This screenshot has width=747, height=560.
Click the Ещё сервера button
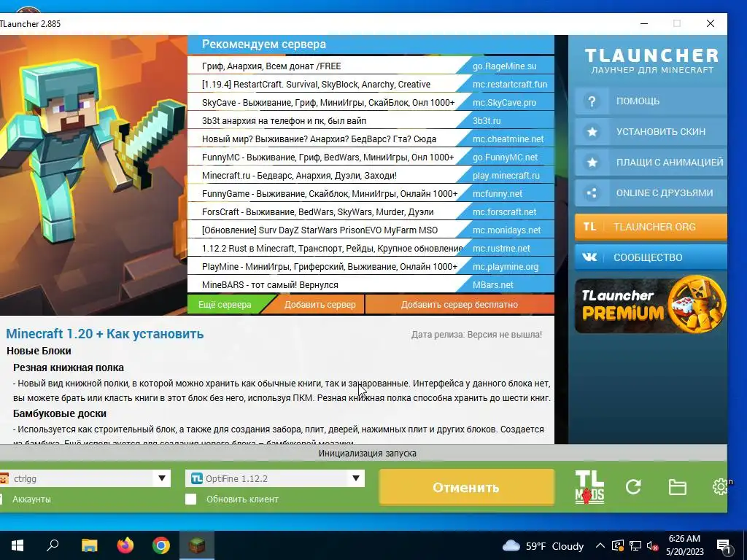click(x=225, y=305)
